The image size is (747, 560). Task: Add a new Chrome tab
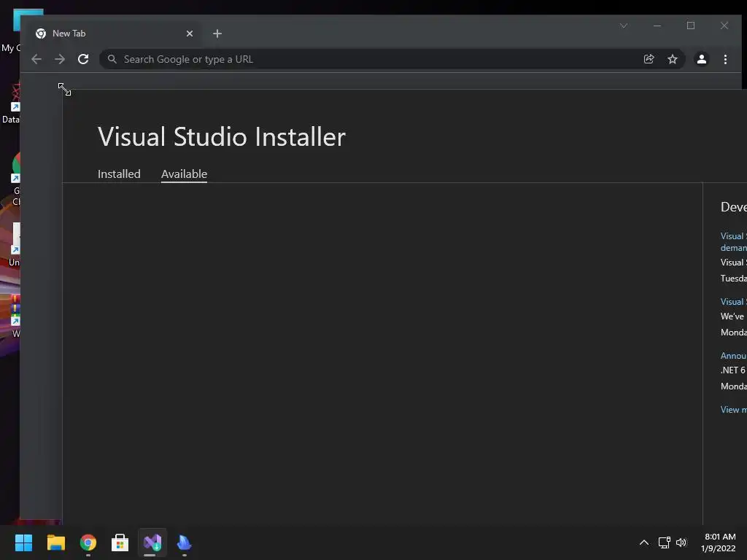point(217,34)
